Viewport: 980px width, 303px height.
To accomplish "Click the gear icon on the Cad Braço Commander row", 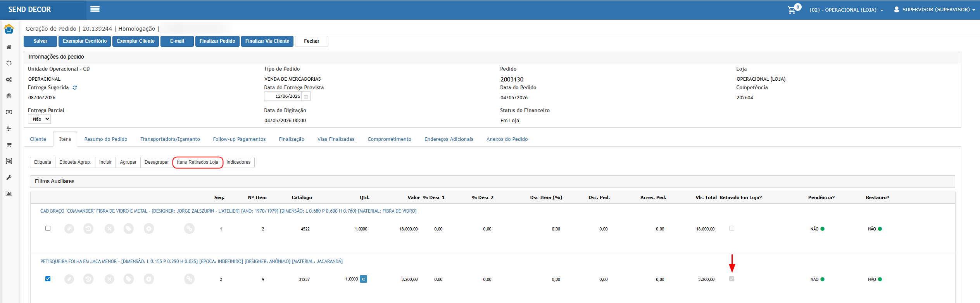I will [149, 229].
